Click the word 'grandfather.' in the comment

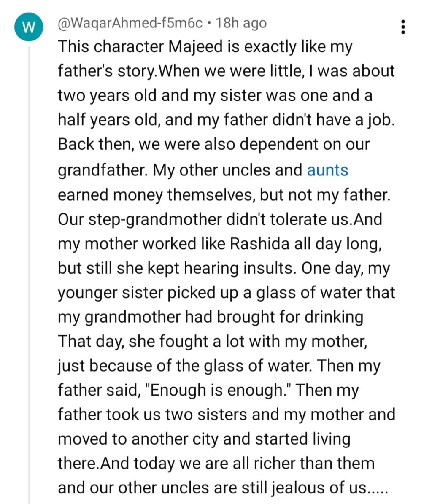tap(103, 170)
